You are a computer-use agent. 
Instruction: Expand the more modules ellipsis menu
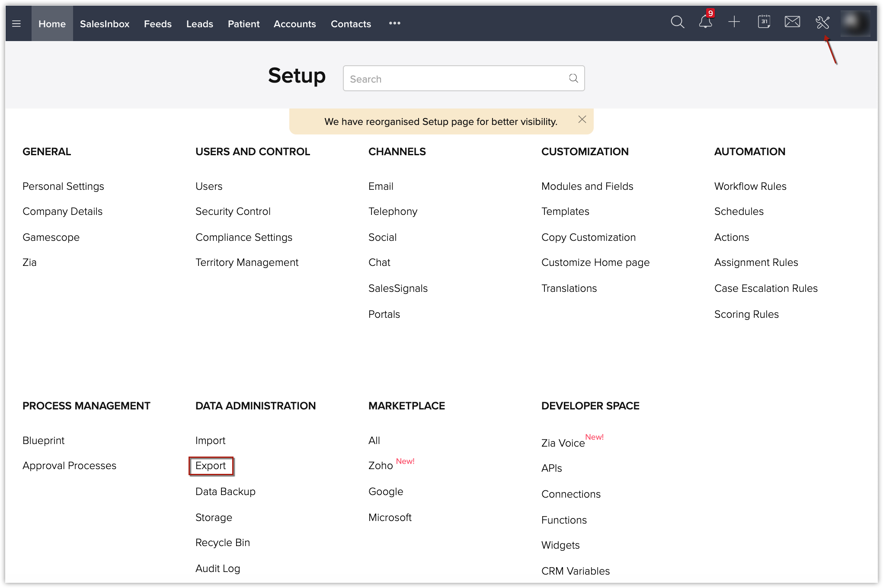click(x=394, y=23)
